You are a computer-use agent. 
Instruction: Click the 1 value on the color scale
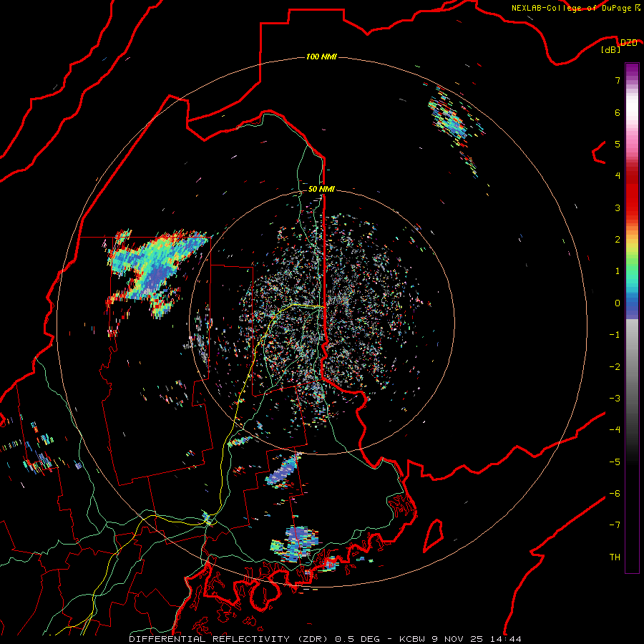click(x=618, y=271)
